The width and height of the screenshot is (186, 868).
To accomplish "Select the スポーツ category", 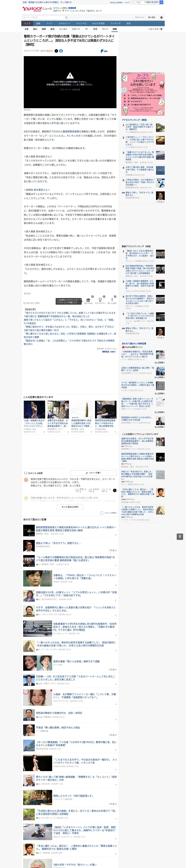I will [76, 29].
